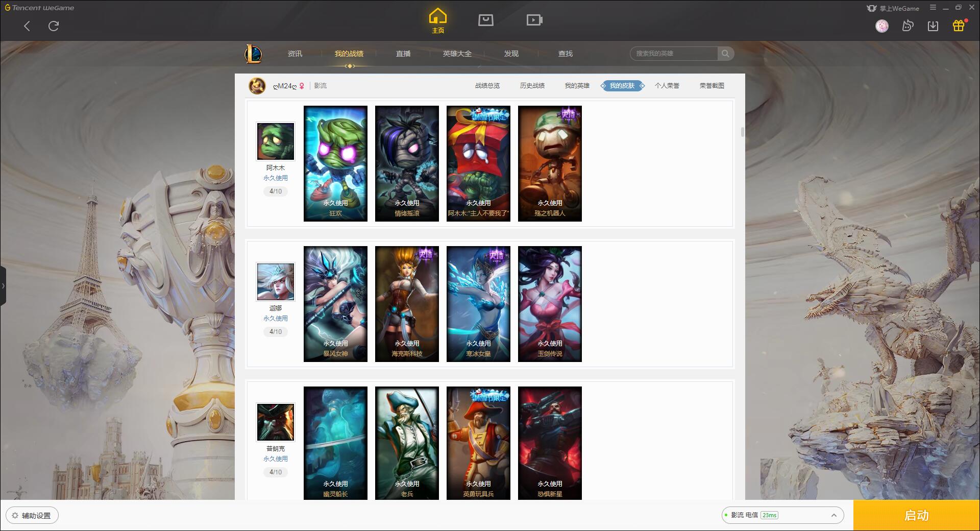Open the main hamburger menu icon

933,8
